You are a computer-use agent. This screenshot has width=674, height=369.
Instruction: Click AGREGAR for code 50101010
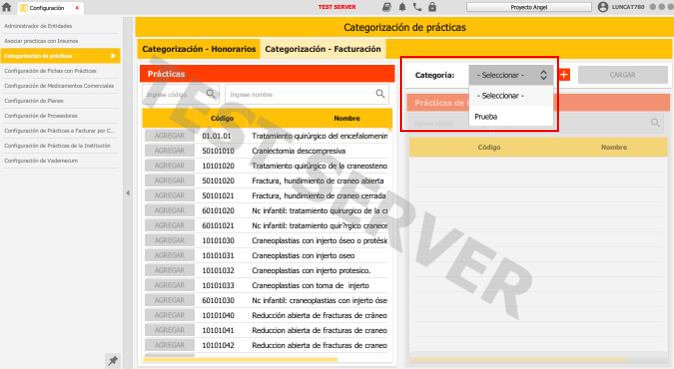click(x=169, y=151)
